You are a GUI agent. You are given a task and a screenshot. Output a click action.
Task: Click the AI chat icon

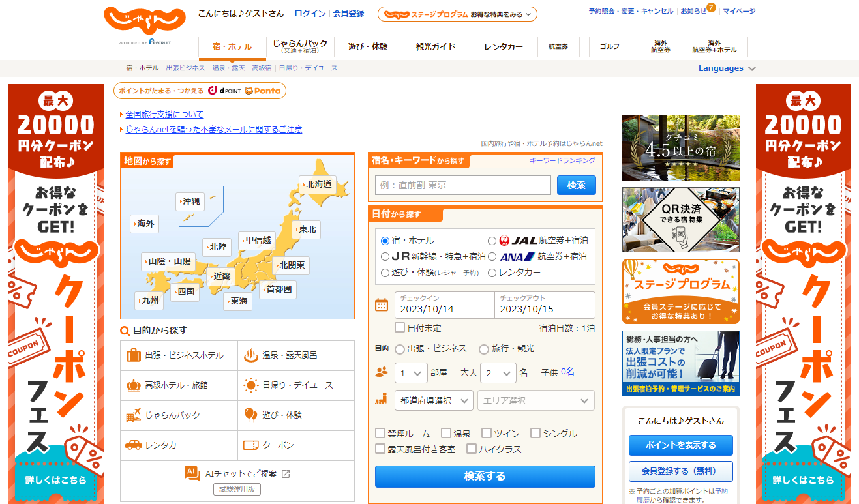(192, 474)
